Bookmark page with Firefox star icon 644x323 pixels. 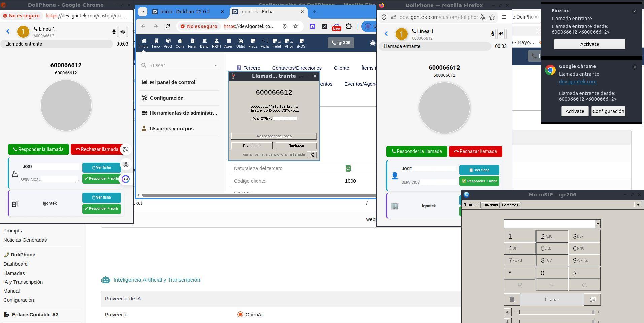click(492, 17)
